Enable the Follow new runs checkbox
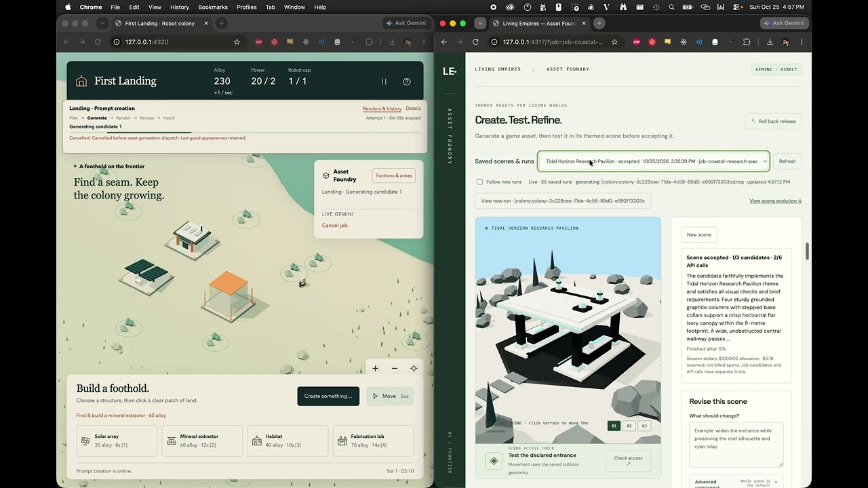 (479, 182)
